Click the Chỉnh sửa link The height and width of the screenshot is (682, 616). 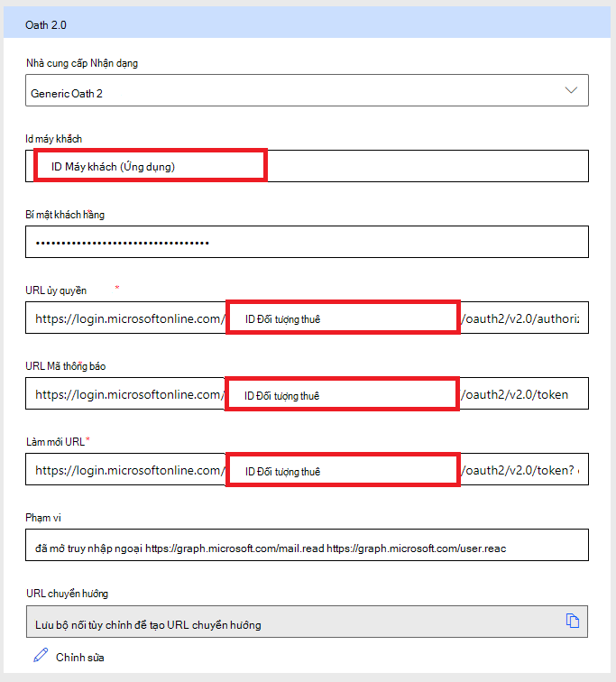80,658
